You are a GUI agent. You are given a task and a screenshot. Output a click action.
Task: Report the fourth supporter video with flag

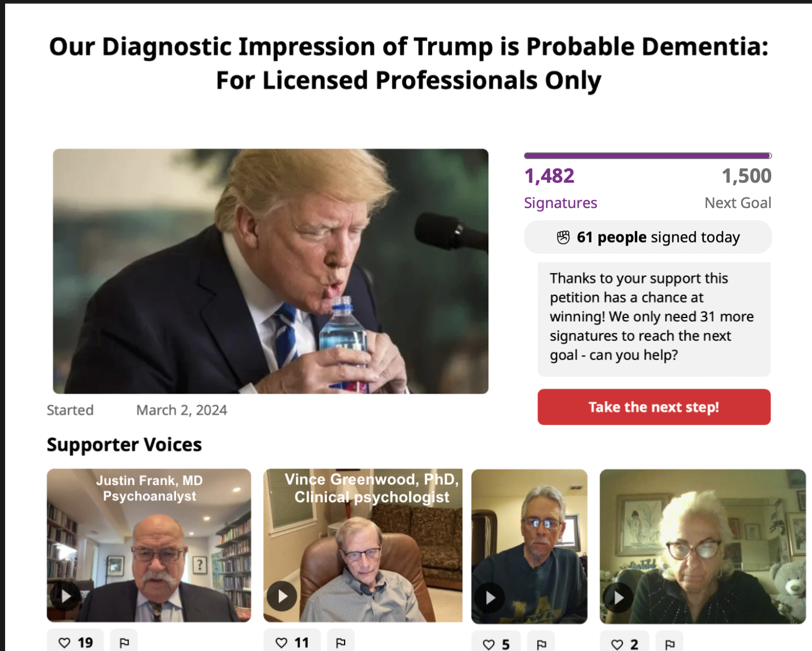tap(669, 644)
